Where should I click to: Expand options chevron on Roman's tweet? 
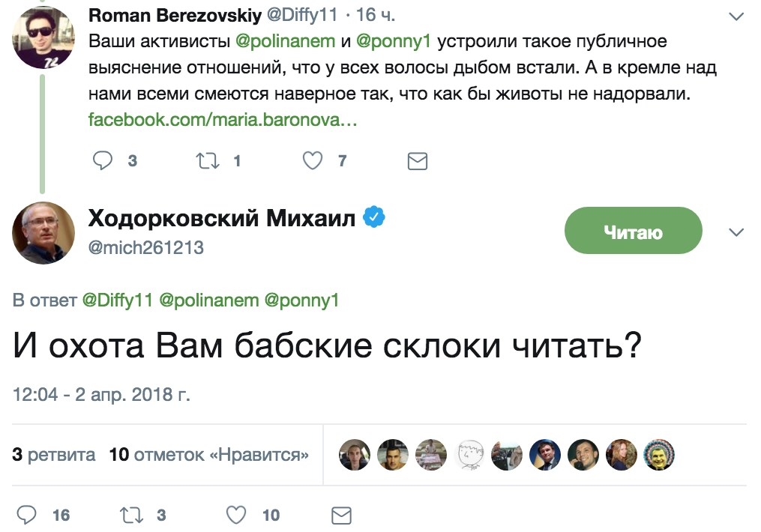pyautogui.click(x=736, y=15)
